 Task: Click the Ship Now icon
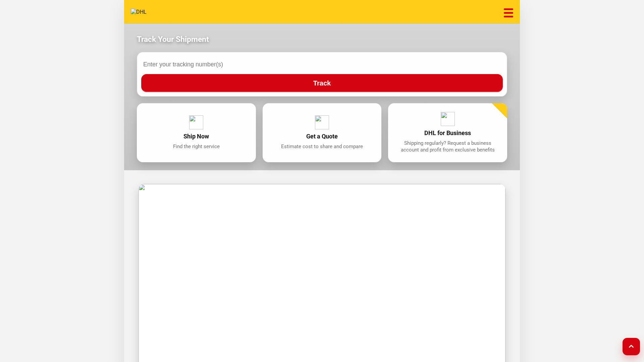click(x=196, y=122)
